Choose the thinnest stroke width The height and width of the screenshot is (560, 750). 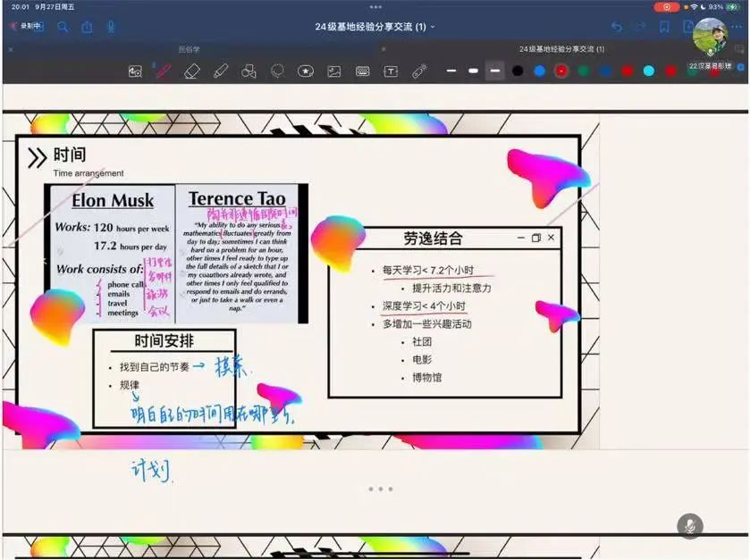pyautogui.click(x=451, y=71)
